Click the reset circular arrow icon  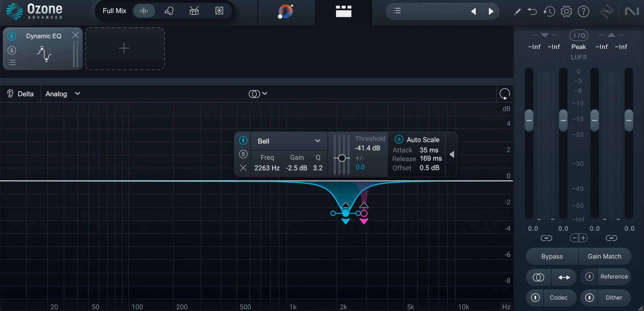[x=505, y=94]
